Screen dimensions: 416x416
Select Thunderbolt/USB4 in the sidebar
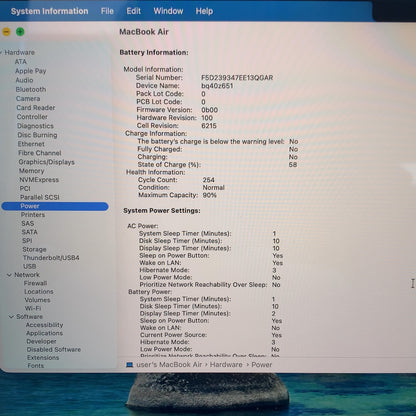51,258
